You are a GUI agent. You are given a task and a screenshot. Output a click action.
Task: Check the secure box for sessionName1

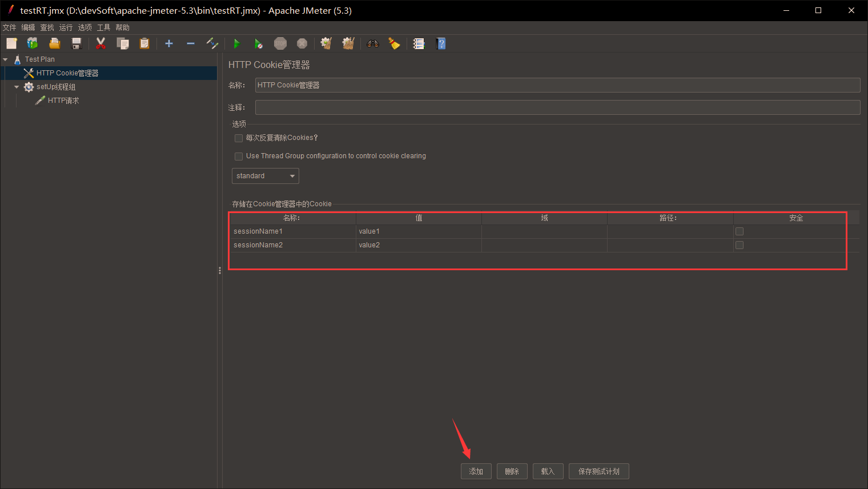click(x=740, y=231)
